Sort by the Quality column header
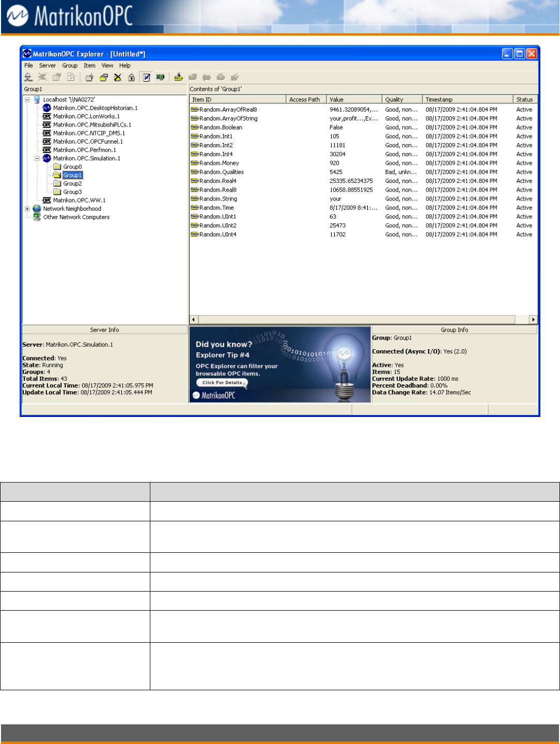This screenshot has height=744, width=560. pyautogui.click(x=402, y=99)
